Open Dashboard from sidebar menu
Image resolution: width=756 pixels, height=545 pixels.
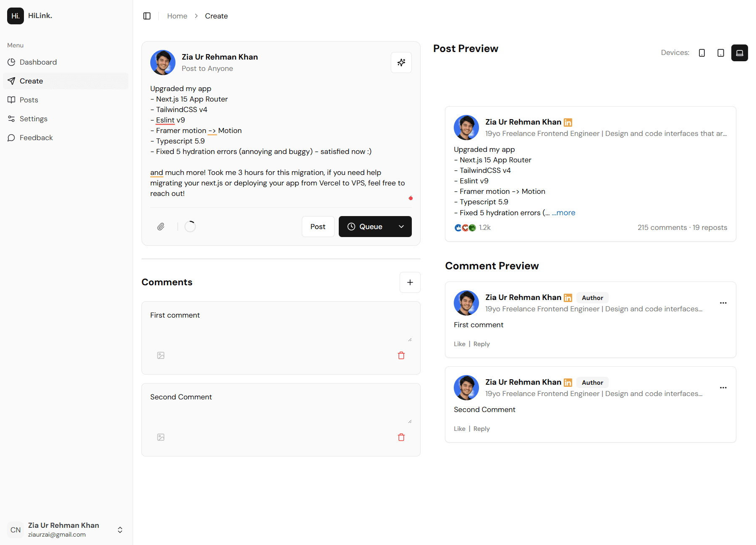[x=38, y=62]
